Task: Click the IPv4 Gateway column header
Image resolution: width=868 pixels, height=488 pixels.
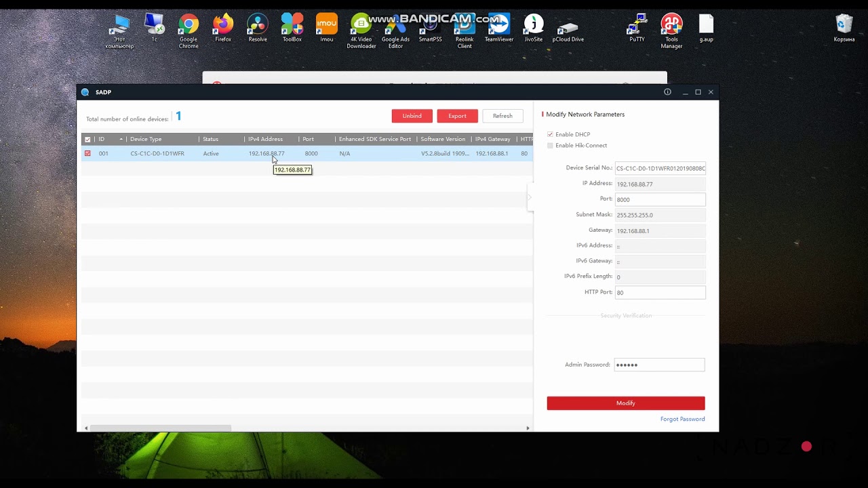Action: [x=494, y=139]
